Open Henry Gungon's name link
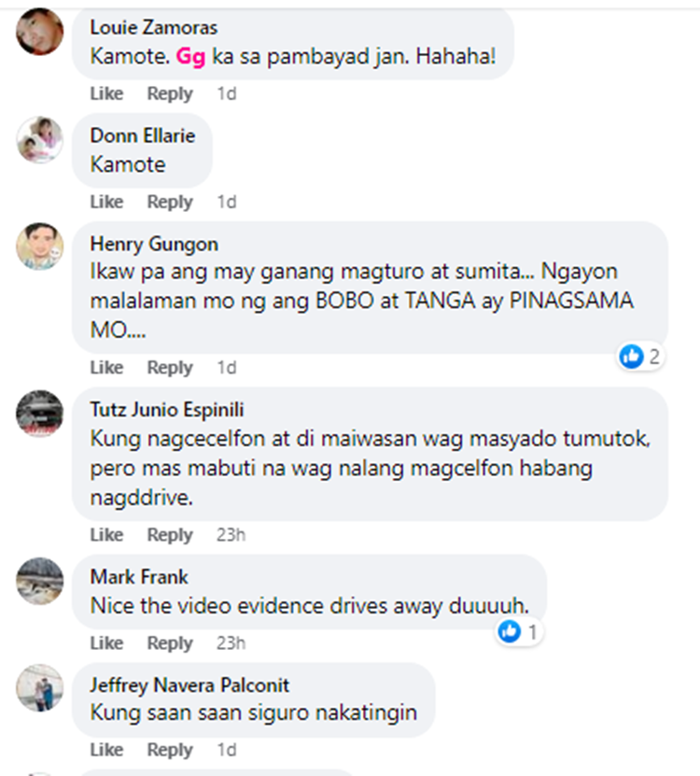This screenshot has height=776, width=700. (x=154, y=244)
